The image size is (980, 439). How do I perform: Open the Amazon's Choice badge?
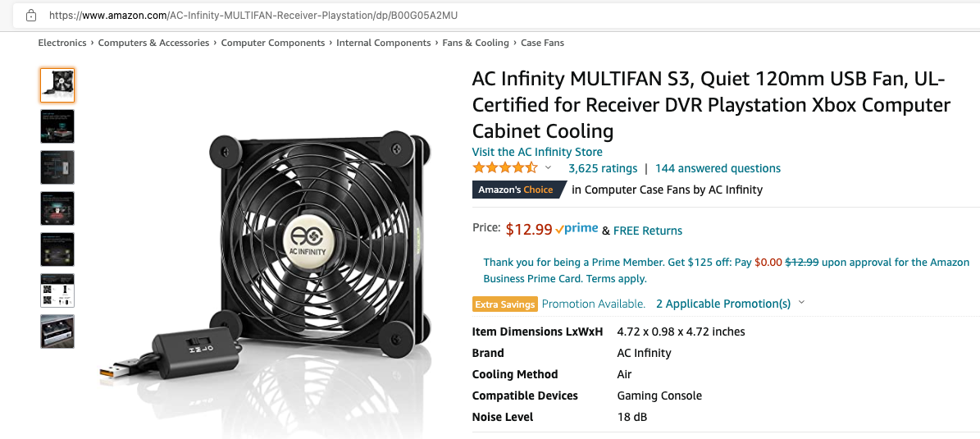(x=518, y=190)
